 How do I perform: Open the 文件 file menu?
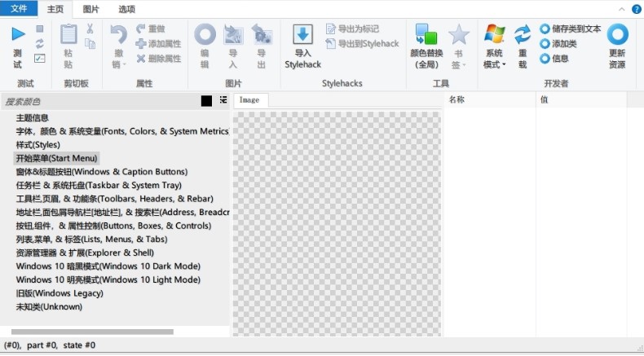tap(19, 9)
